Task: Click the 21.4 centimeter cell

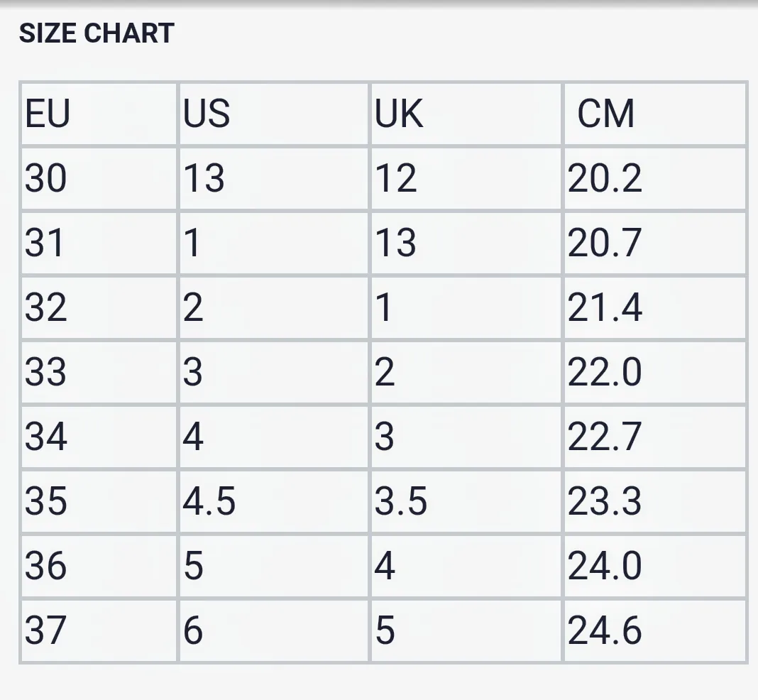Action: pos(655,307)
